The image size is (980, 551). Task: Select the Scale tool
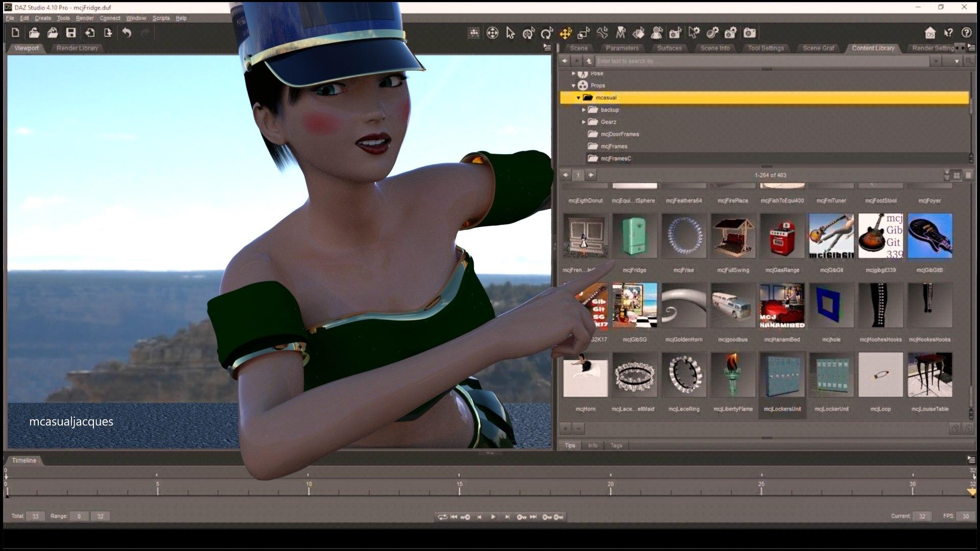point(584,33)
